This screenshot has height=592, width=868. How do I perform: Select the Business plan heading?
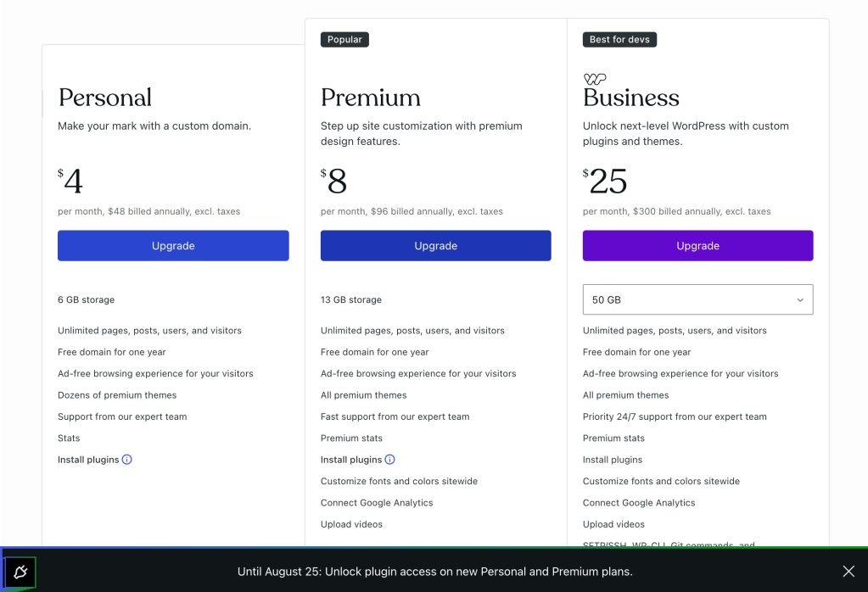631,98
